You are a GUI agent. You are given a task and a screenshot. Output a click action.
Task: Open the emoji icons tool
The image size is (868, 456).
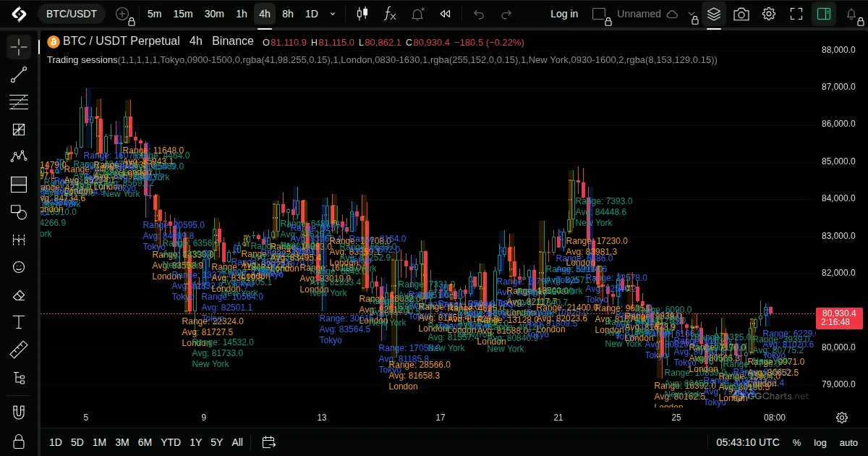click(19, 267)
